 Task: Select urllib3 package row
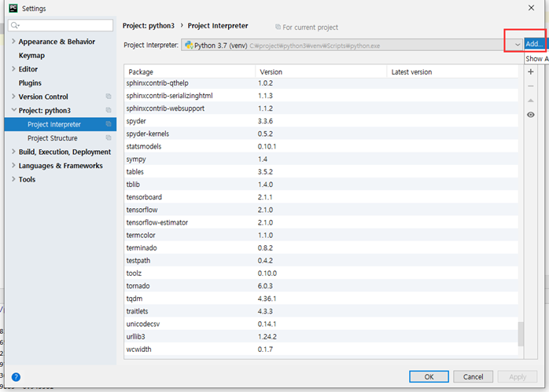321,336
